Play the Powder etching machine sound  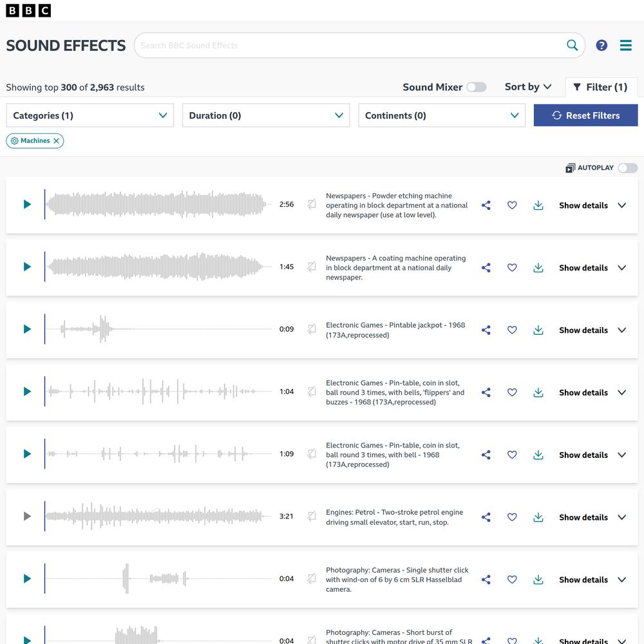(27, 204)
